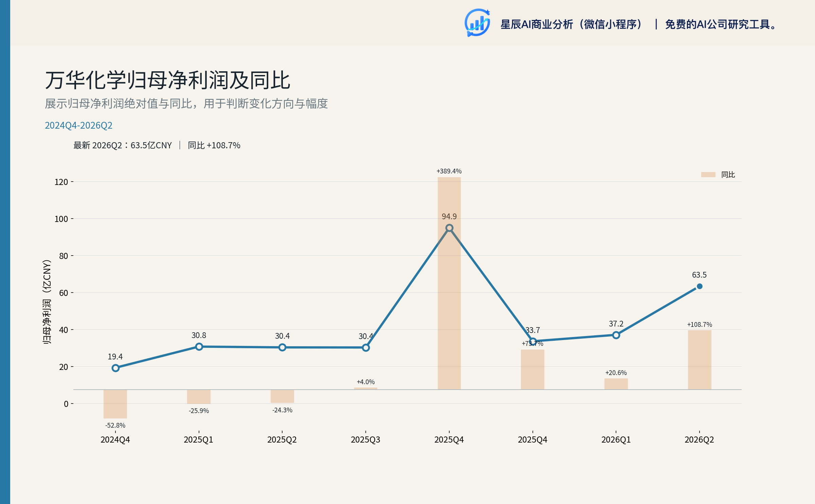Click the 2026Q2 filled data point
Screen dimensions: 815x504
[x=700, y=286]
